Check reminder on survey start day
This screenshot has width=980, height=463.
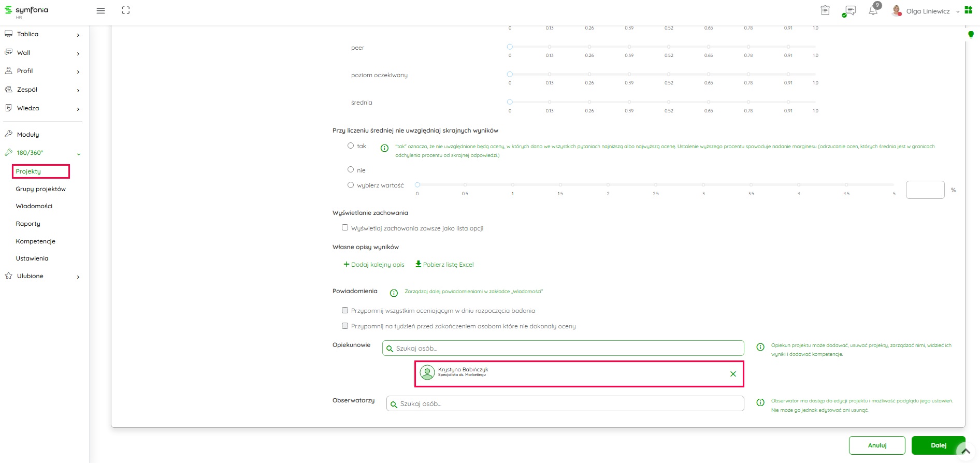click(345, 310)
